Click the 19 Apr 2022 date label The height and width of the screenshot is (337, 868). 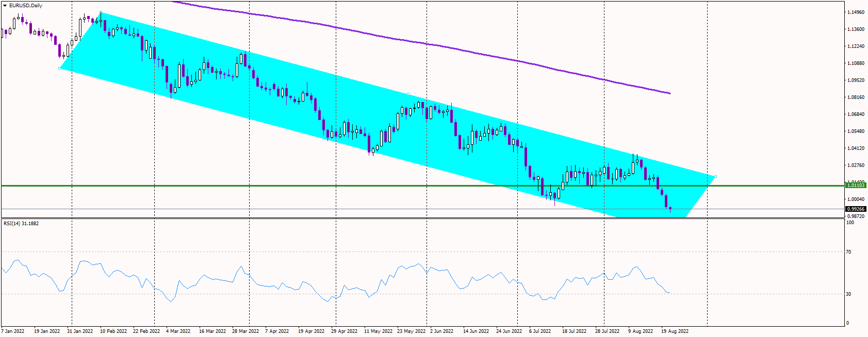(311, 331)
